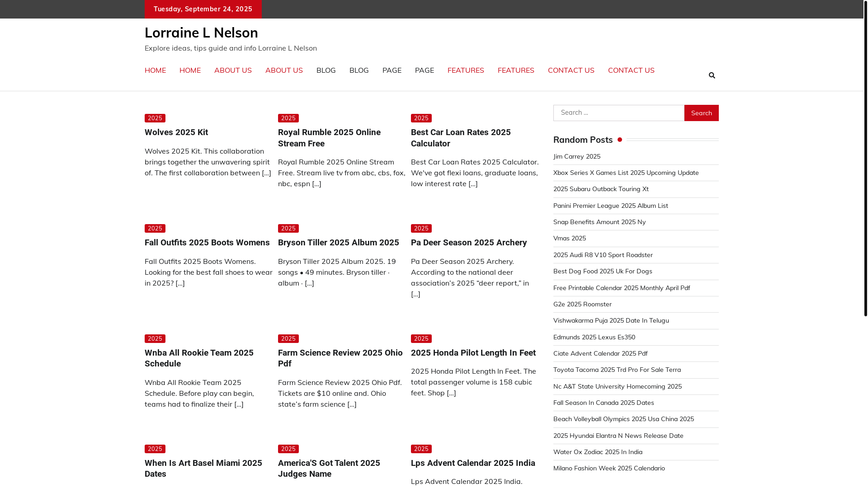Viewport: 868px width, 488px height.
Task: Open Best Dog Food 2025 Uk For Dogs
Action: click(603, 272)
